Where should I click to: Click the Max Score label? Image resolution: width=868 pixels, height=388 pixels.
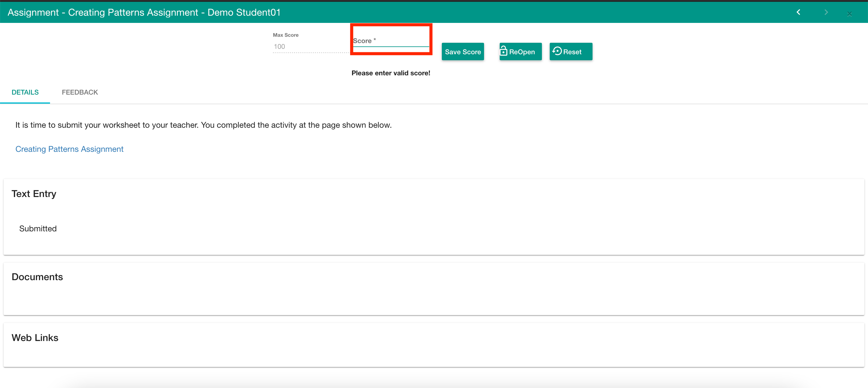coord(285,35)
